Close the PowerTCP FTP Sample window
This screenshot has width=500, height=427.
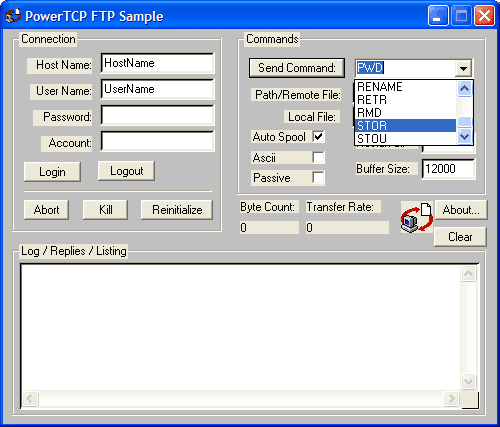(484, 16)
